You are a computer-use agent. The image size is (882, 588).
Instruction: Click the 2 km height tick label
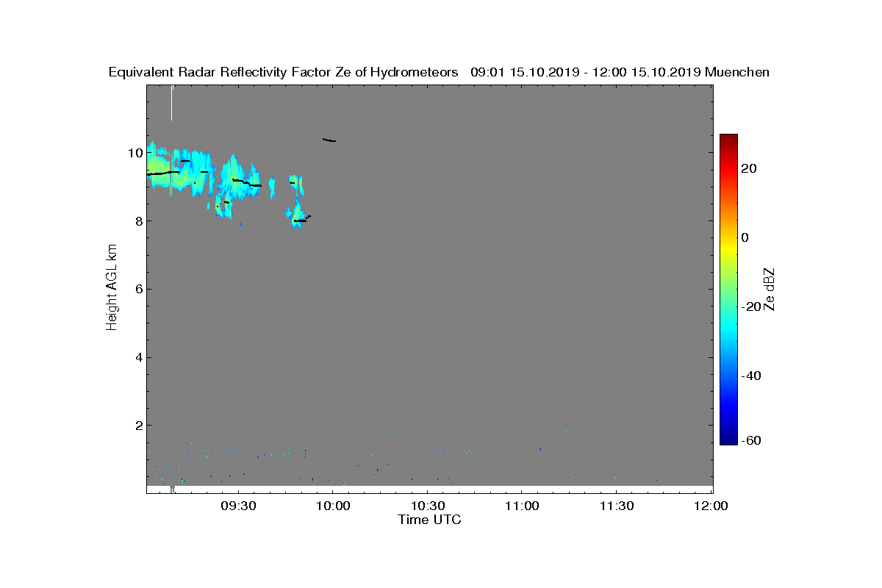pyautogui.click(x=138, y=425)
